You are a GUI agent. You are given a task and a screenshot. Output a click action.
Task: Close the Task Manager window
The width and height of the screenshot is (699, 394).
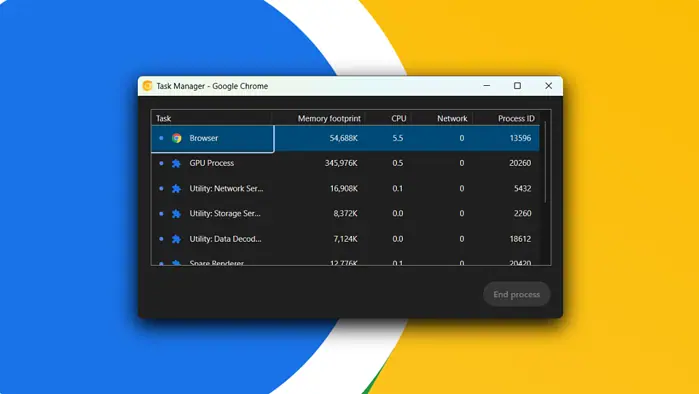coord(548,86)
